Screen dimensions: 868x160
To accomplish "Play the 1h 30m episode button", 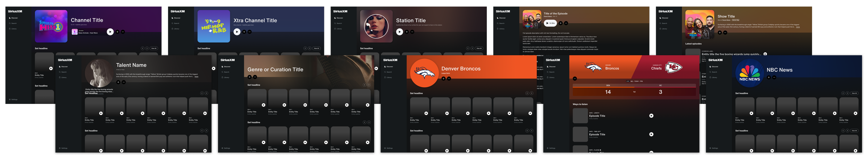I will (550, 23).
